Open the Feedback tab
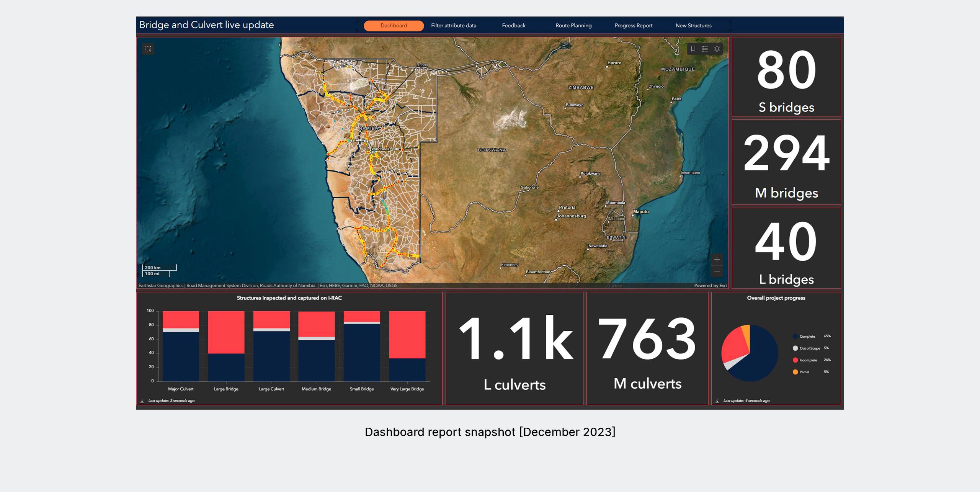Screen dimensions: 980x492 (513, 26)
